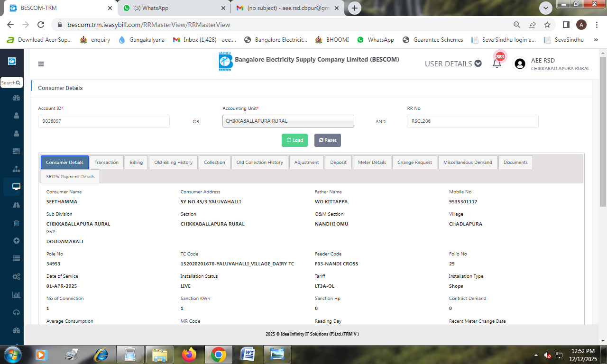This screenshot has width=607, height=364.
Task: Open the Accounting Unit dropdown
Action: [x=288, y=121]
